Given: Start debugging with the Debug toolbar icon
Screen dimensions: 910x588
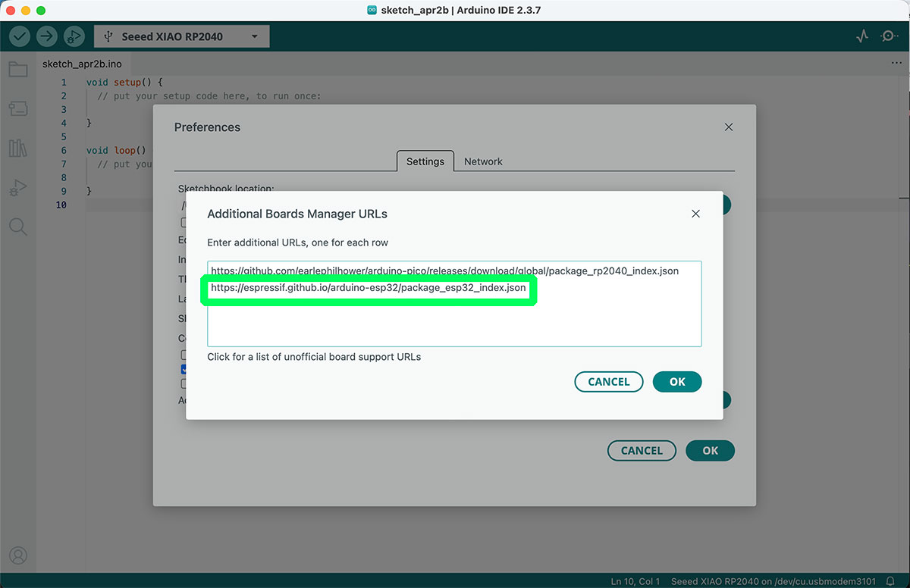Looking at the screenshot, I should 74,36.
